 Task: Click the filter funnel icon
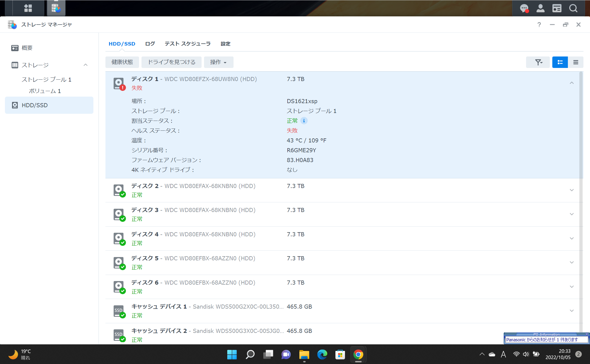[538, 62]
